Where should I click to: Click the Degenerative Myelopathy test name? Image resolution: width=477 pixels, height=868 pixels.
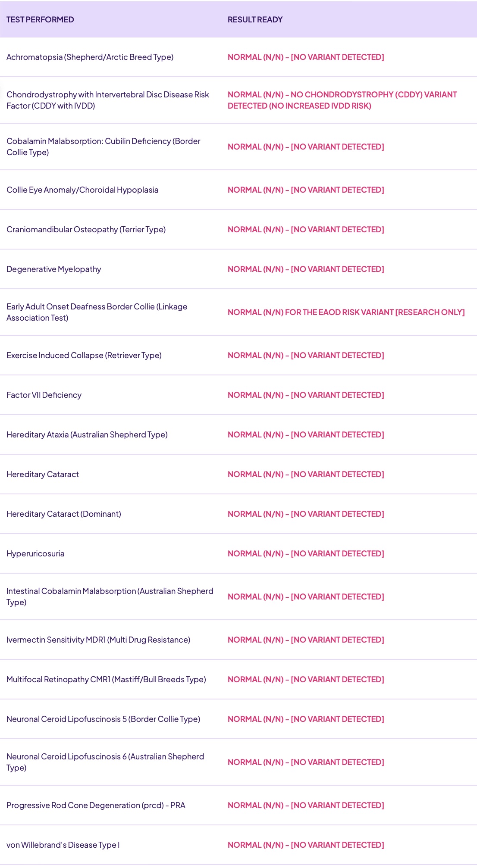[54, 269]
